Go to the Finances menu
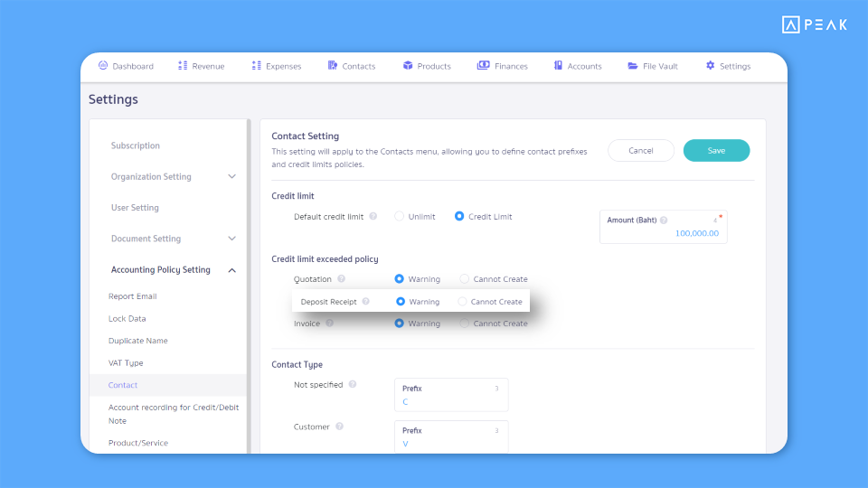Image resolution: width=868 pixels, height=488 pixels. click(503, 66)
